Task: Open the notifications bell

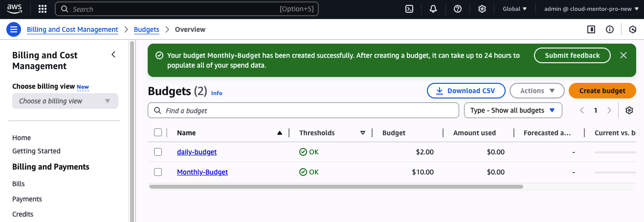Action: (433, 9)
